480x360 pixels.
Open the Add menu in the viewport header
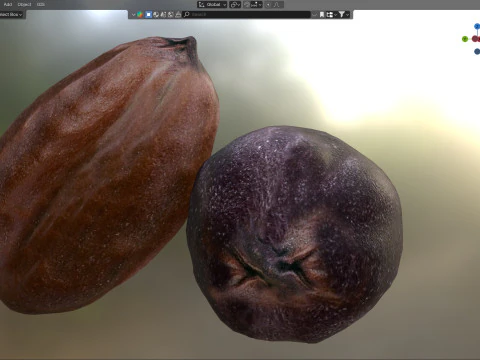click(7, 4)
